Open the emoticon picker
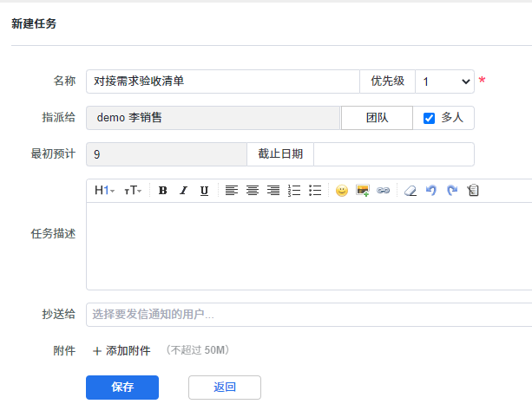This screenshot has height=417, width=532. coord(342,191)
